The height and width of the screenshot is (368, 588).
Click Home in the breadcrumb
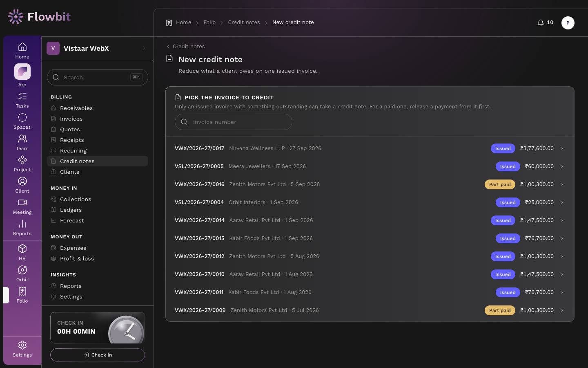tap(183, 22)
